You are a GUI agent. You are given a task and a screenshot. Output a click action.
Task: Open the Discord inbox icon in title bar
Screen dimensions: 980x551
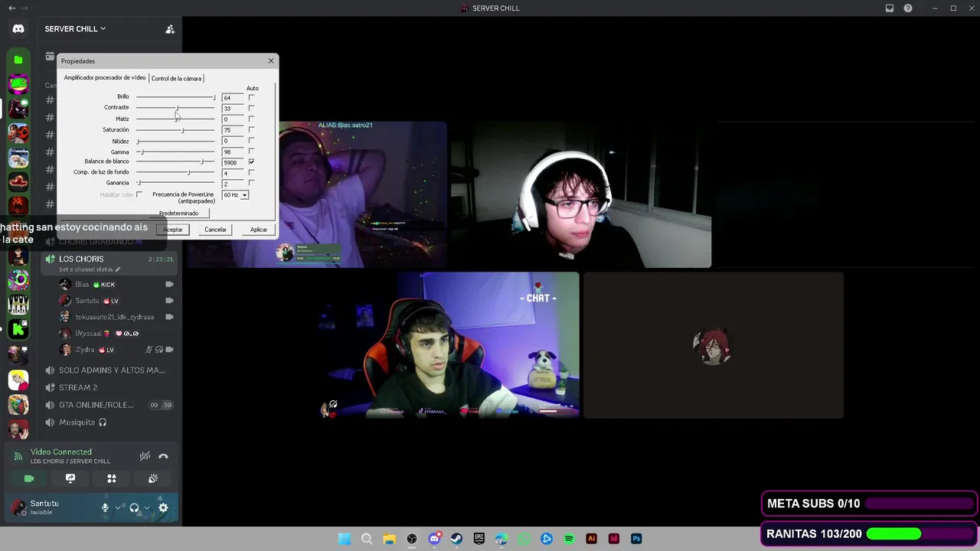[890, 8]
